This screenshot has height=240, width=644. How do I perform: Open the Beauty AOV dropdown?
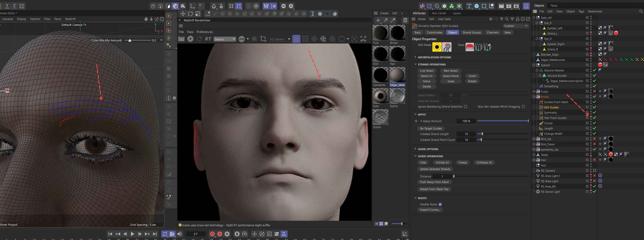[x=225, y=39]
